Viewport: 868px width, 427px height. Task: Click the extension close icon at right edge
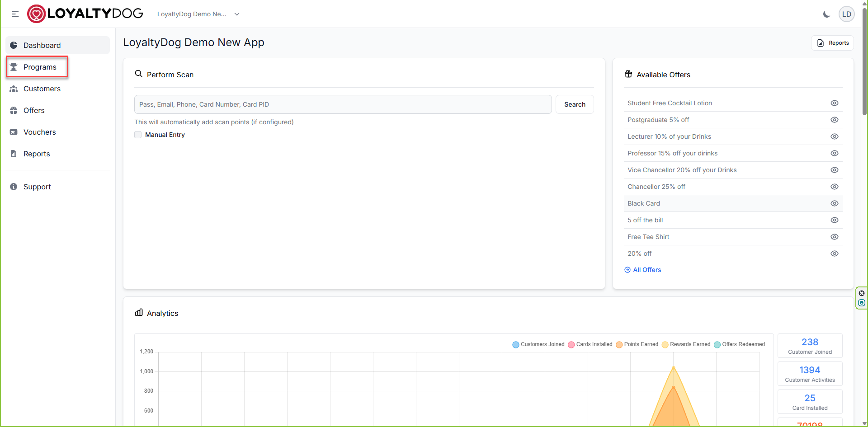862,293
